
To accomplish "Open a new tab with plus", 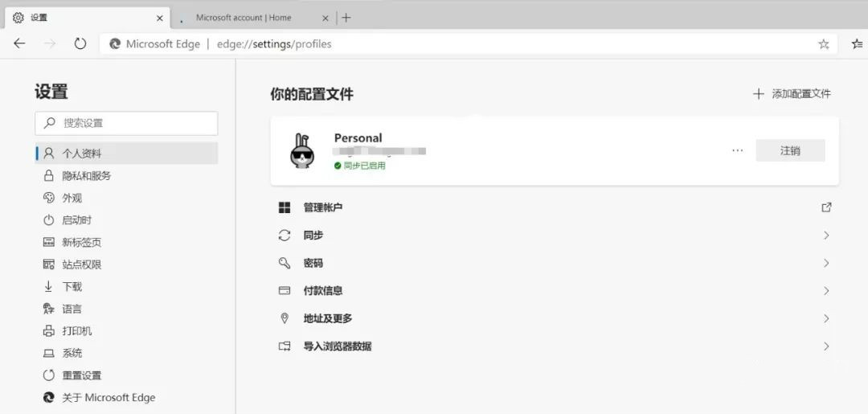I will 346,18.
